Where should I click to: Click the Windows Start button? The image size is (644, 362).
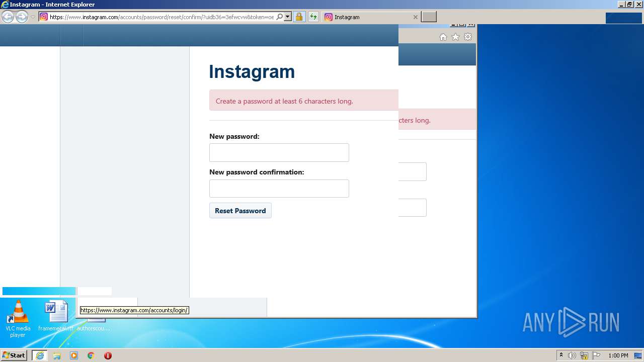tap(14, 355)
